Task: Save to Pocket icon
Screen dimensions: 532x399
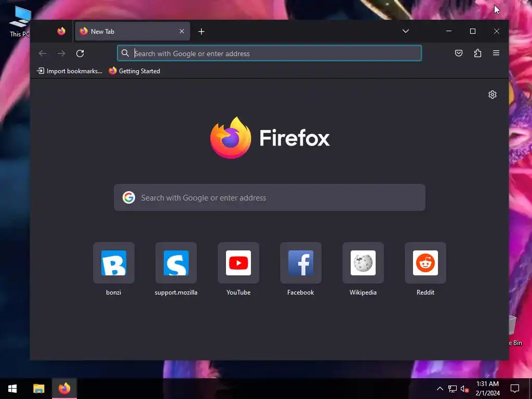Action: [x=459, y=53]
